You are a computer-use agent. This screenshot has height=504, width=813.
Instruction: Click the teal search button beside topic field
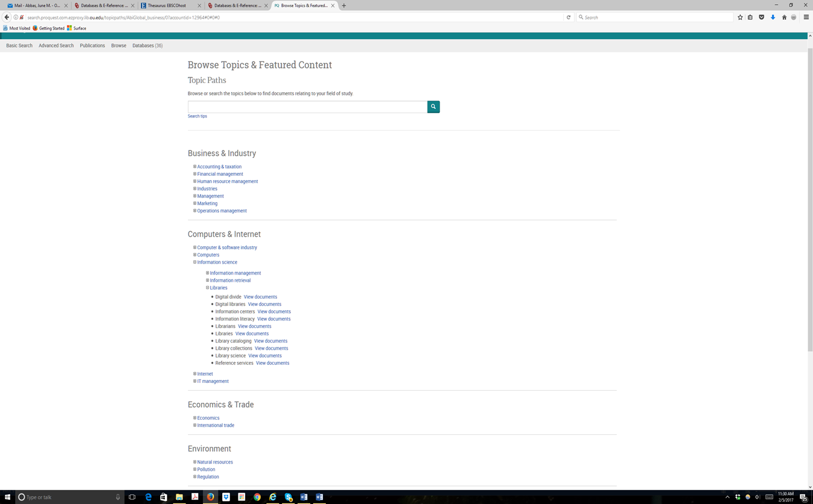click(x=433, y=107)
